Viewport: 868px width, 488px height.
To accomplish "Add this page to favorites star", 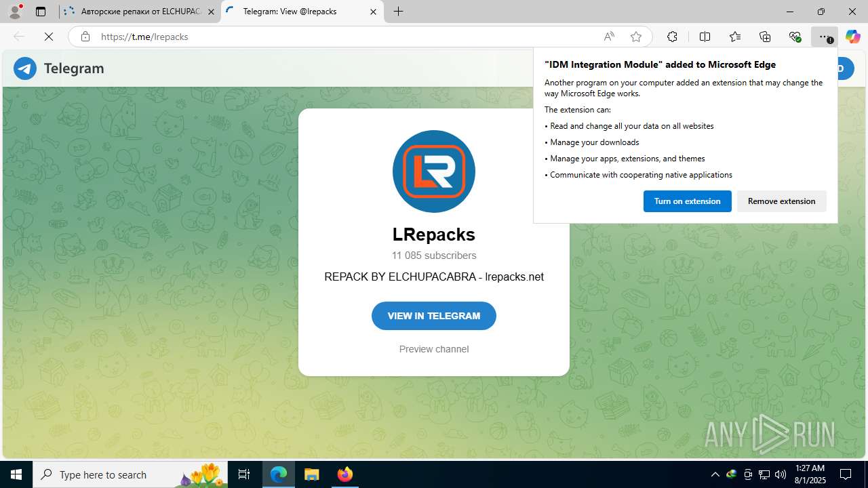I will (x=635, y=37).
